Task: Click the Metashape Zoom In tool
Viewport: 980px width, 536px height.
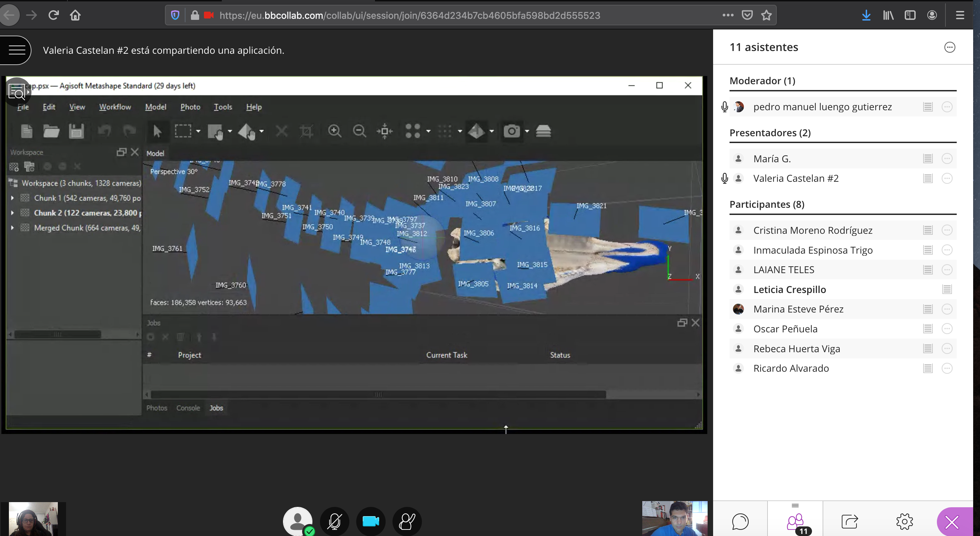Action: (334, 131)
